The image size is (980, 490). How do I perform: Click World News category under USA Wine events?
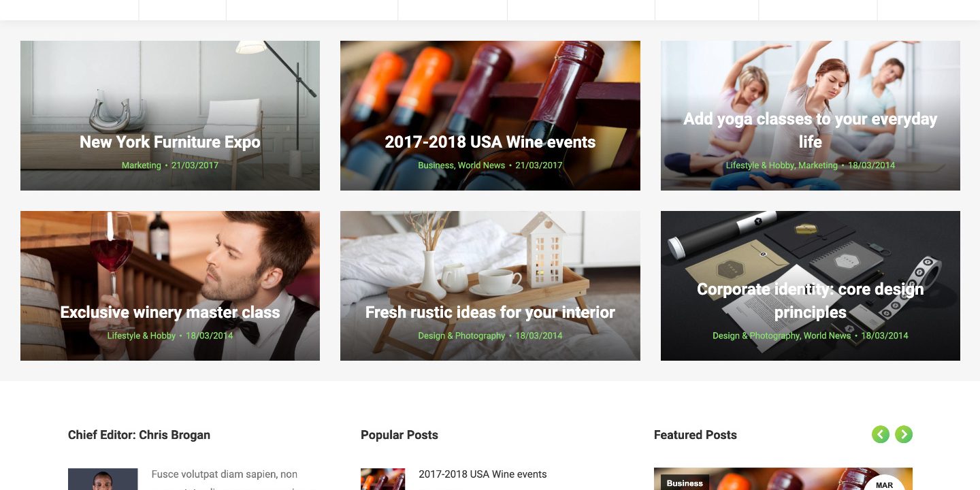coord(482,165)
